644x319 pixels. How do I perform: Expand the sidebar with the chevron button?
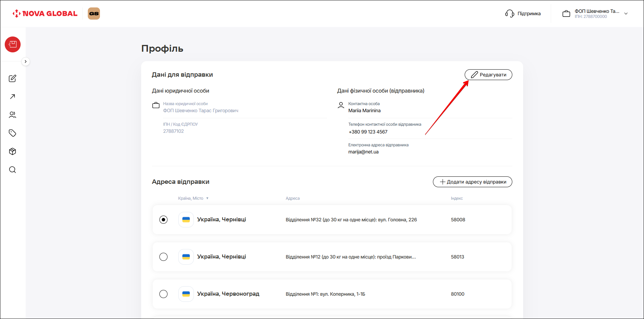coord(26,62)
